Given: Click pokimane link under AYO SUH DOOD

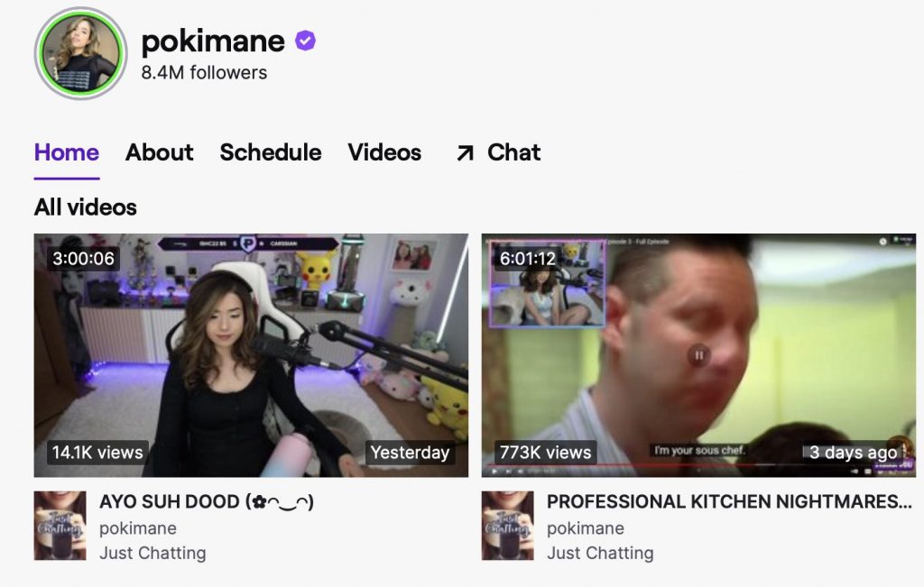Looking at the screenshot, I should coord(138,528).
